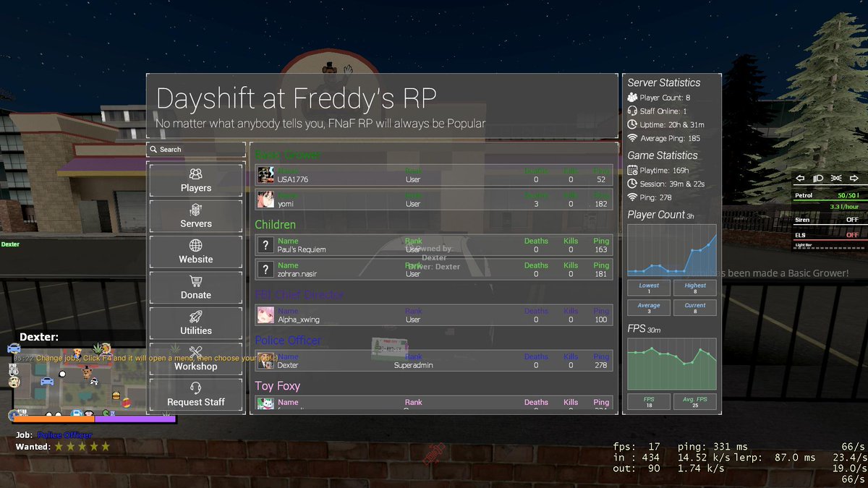Click the first Wanted star
This screenshot has width=868, height=488.
coord(59,447)
